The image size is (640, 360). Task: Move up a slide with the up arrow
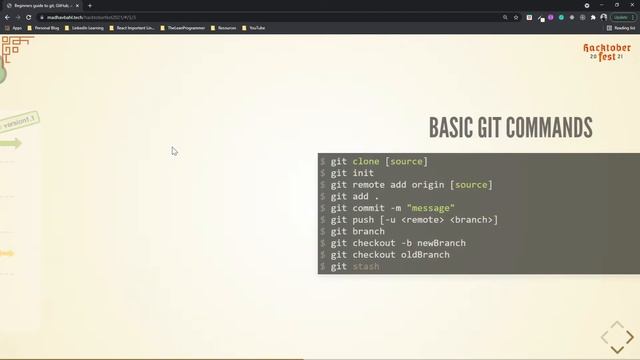[x=617, y=324]
